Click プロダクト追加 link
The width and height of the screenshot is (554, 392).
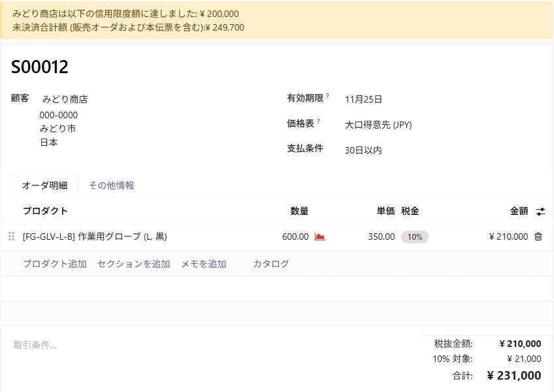(55, 264)
